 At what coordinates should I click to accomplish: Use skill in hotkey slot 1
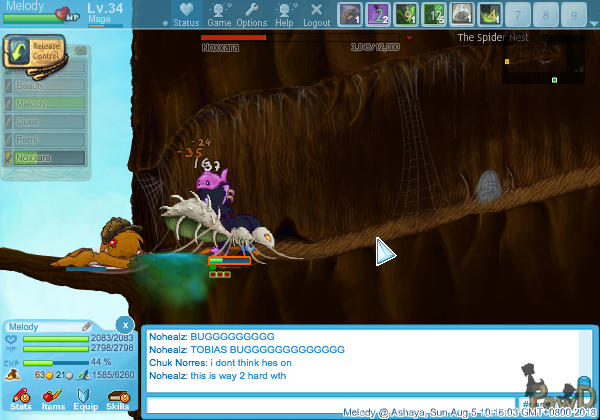(x=349, y=14)
